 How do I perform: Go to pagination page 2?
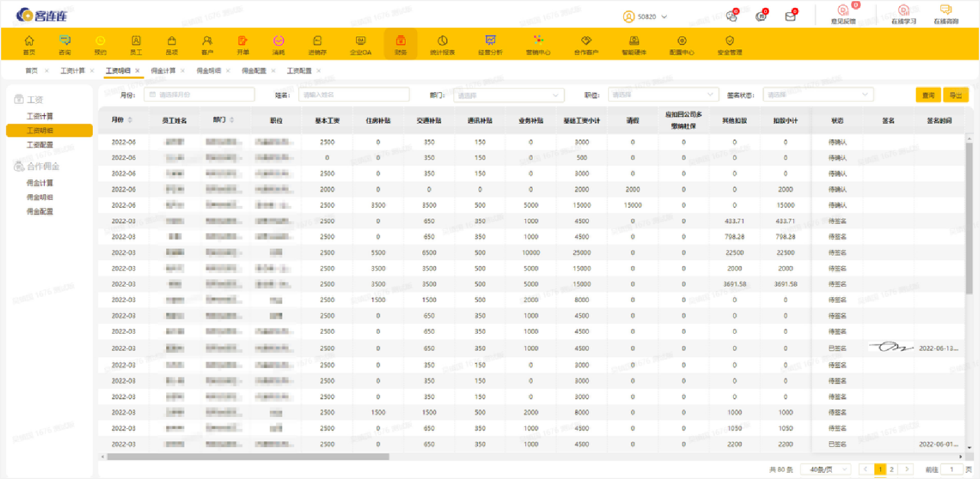892,469
